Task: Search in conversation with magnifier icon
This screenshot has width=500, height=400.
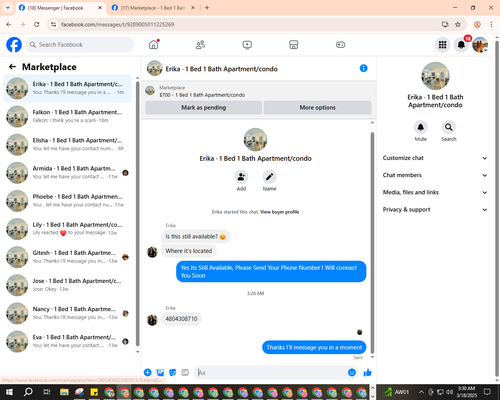Action: pyautogui.click(x=449, y=127)
